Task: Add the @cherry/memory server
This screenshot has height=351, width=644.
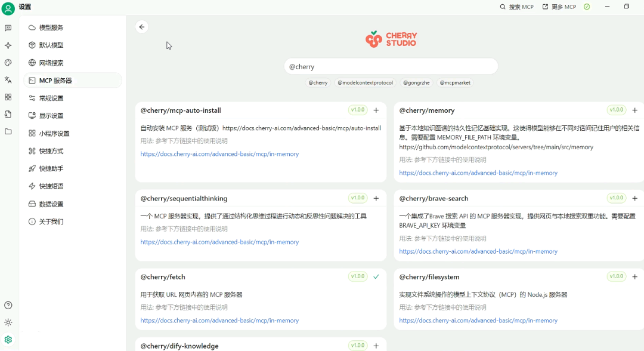Action: click(635, 110)
